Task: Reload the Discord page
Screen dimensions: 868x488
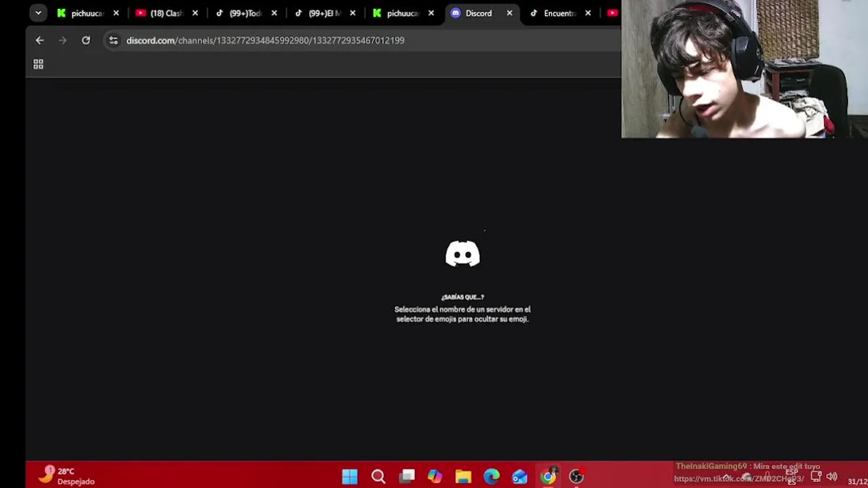Action: 86,41
